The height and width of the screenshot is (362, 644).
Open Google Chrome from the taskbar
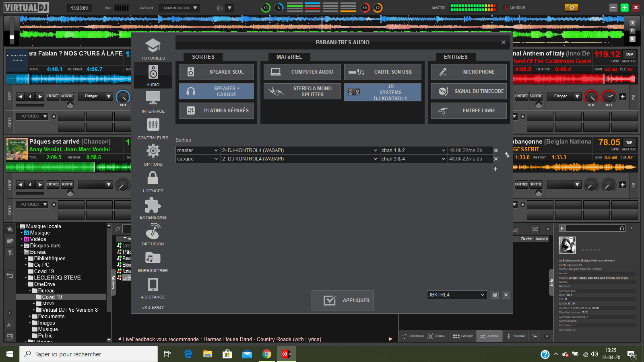[x=266, y=354]
